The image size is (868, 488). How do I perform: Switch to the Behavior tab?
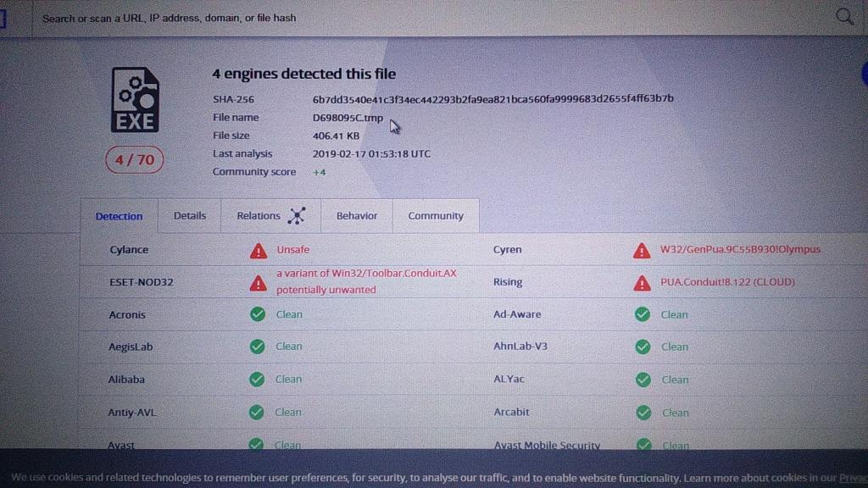(357, 216)
